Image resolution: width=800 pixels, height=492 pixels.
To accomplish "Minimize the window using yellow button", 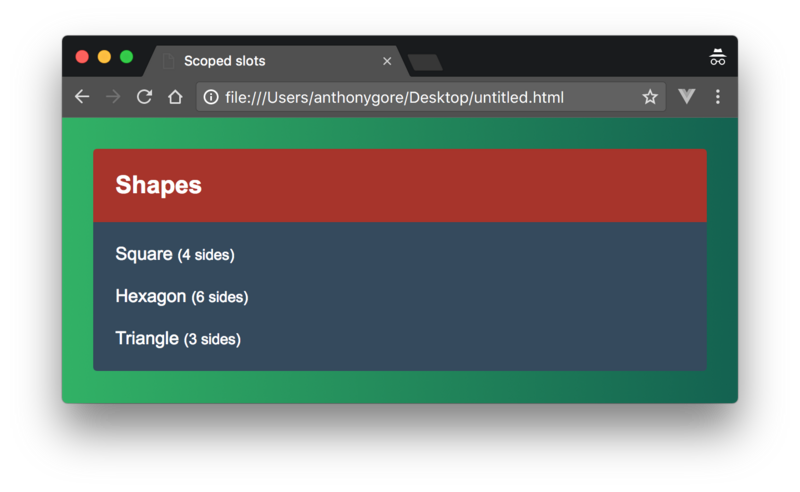I will (104, 57).
